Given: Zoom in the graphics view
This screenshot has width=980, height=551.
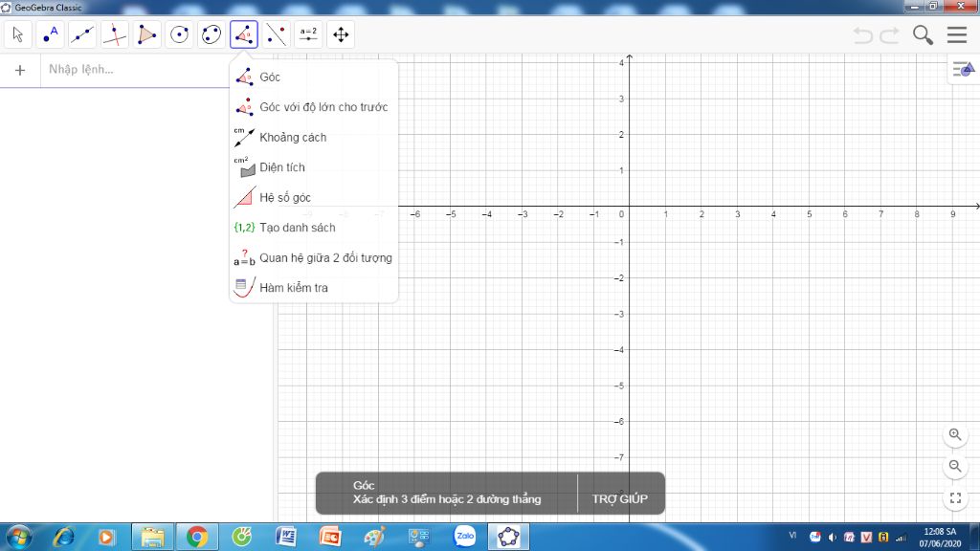Looking at the screenshot, I should [x=955, y=435].
